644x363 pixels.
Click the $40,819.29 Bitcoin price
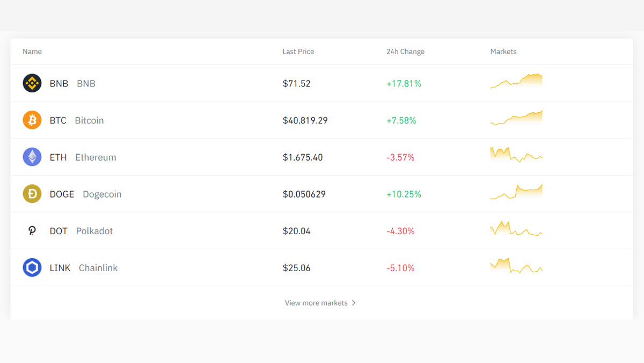click(305, 121)
